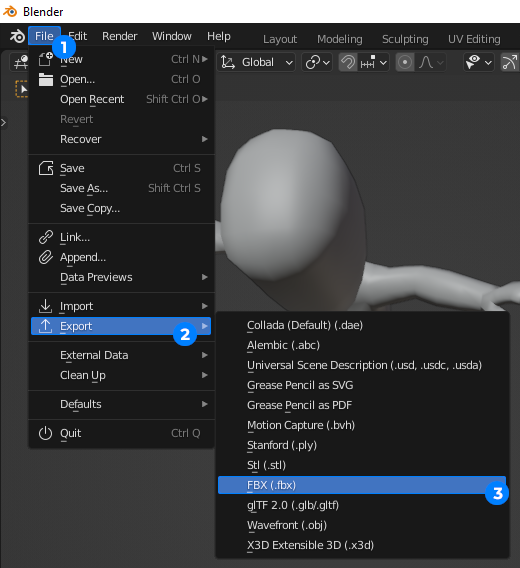Export as Universal Scene Description
This screenshot has width=520, height=568.
362,365
